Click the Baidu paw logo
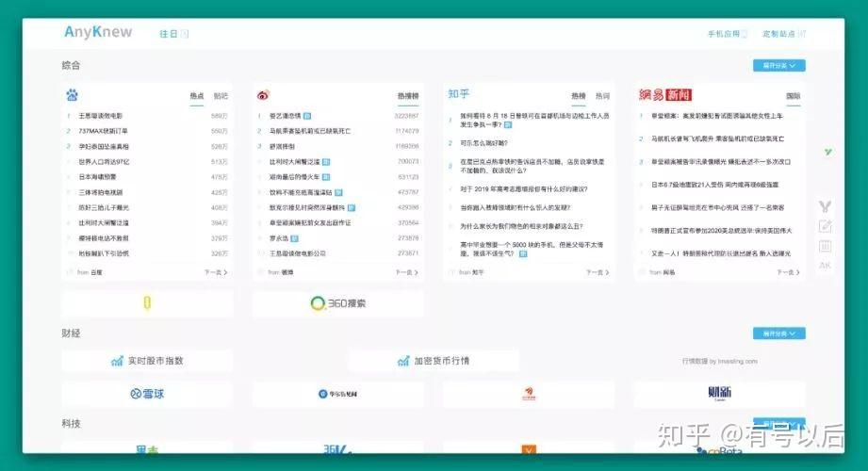The image size is (868, 471). point(72,94)
